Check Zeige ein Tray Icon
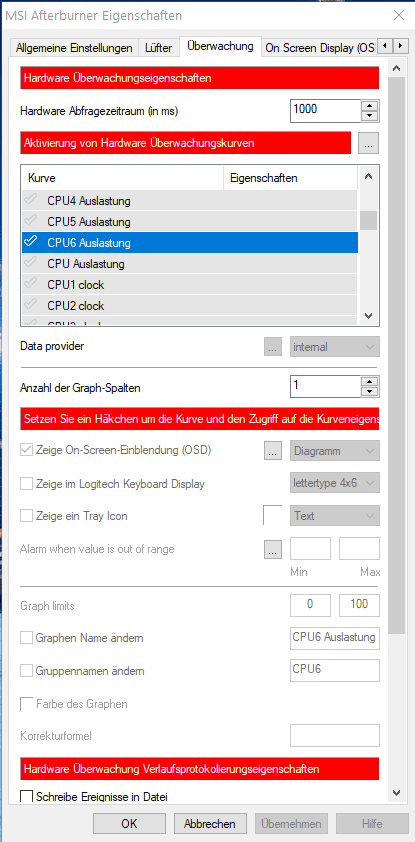Screen dimensions: 415x842 coord(26,516)
